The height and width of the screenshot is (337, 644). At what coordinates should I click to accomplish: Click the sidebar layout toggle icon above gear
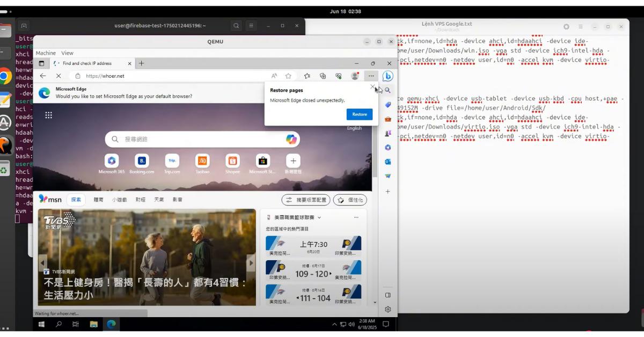[387, 295]
